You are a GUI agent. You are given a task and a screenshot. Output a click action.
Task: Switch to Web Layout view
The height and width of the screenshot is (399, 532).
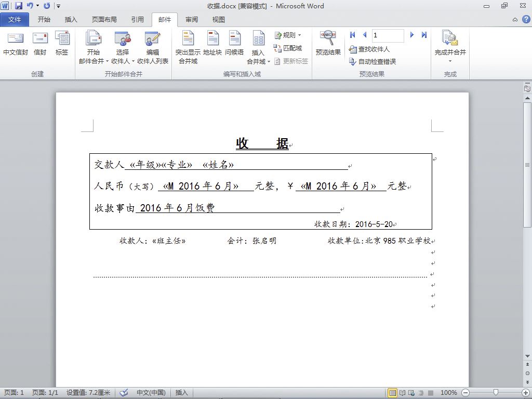pyautogui.click(x=411, y=393)
